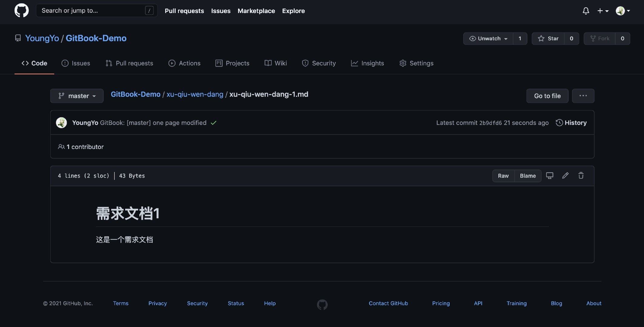The image size is (644, 327).
Task: Switch to the Insights tab
Action: 367,63
